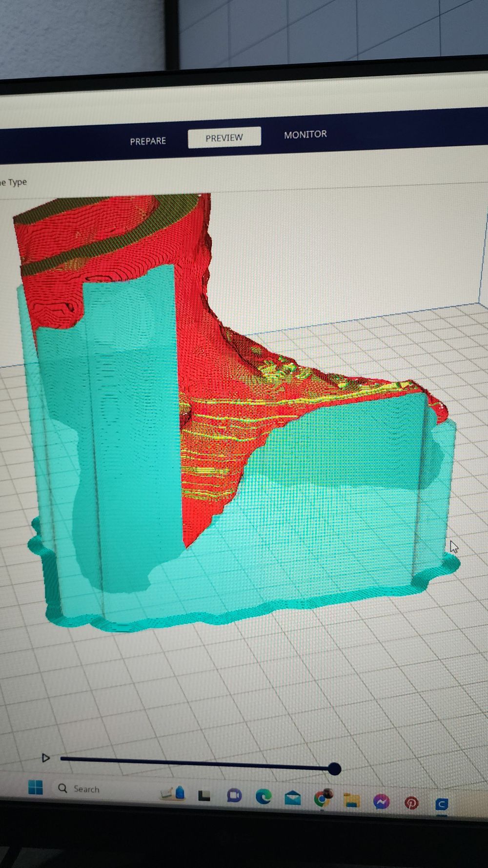Click the simulation path slider handle
Image resolution: width=488 pixels, height=868 pixels.
334,769
